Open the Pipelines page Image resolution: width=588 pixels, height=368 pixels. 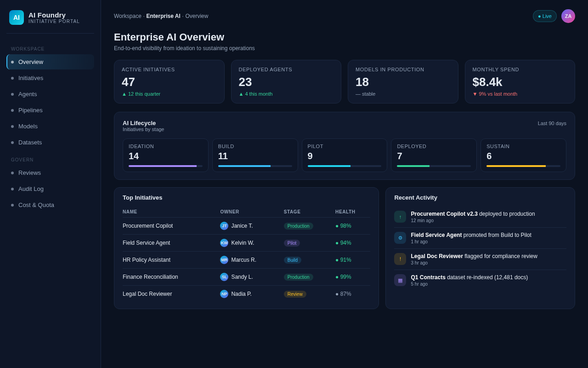point(51,110)
